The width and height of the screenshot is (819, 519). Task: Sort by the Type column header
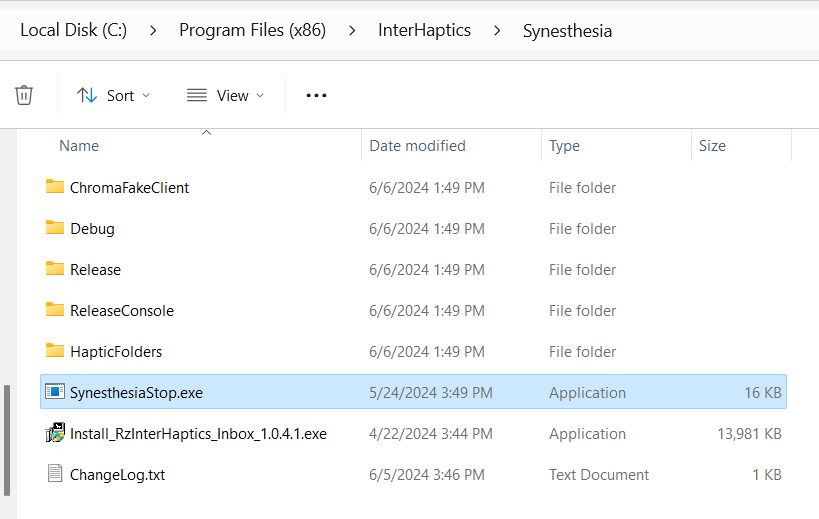(564, 146)
